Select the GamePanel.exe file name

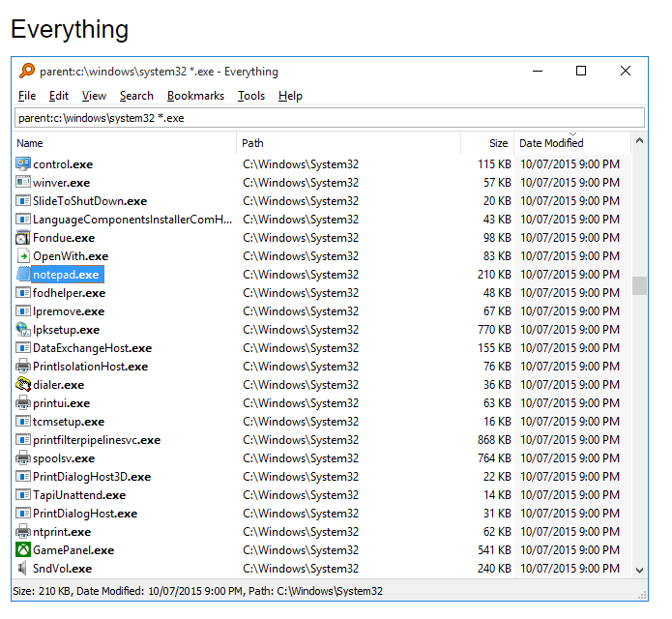(73, 550)
